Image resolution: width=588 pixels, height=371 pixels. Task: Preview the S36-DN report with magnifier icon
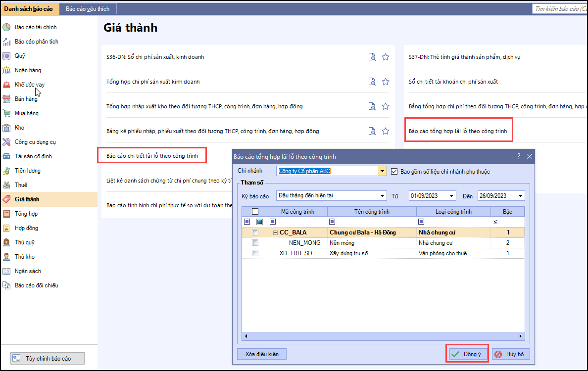pos(372,57)
